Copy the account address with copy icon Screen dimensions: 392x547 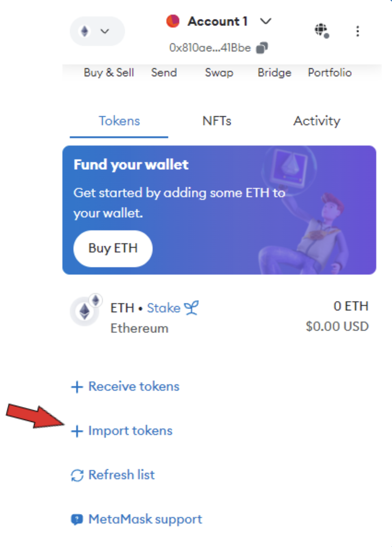click(262, 48)
